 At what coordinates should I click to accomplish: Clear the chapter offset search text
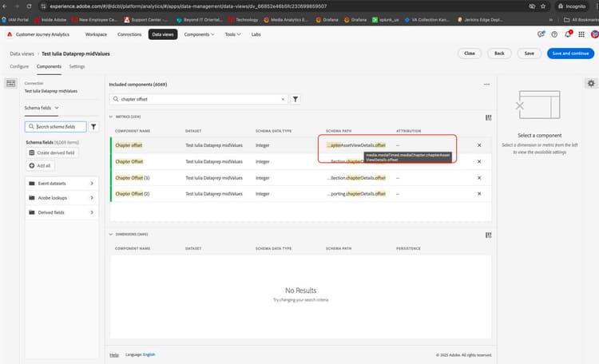pyautogui.click(x=283, y=99)
